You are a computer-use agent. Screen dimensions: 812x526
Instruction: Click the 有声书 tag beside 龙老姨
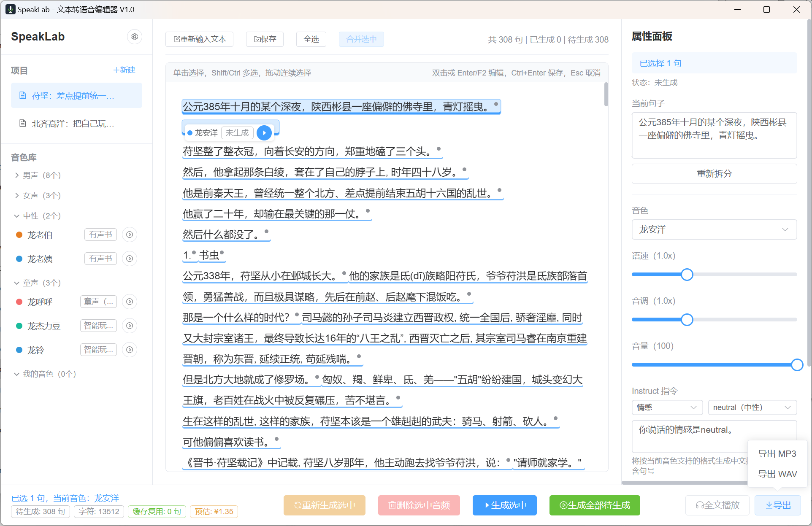pyautogui.click(x=100, y=259)
